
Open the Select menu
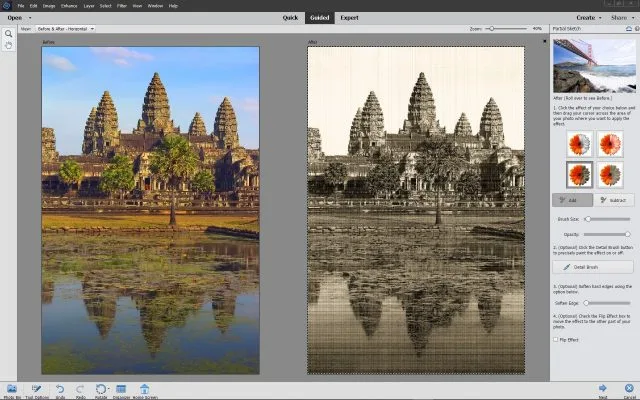(105, 6)
